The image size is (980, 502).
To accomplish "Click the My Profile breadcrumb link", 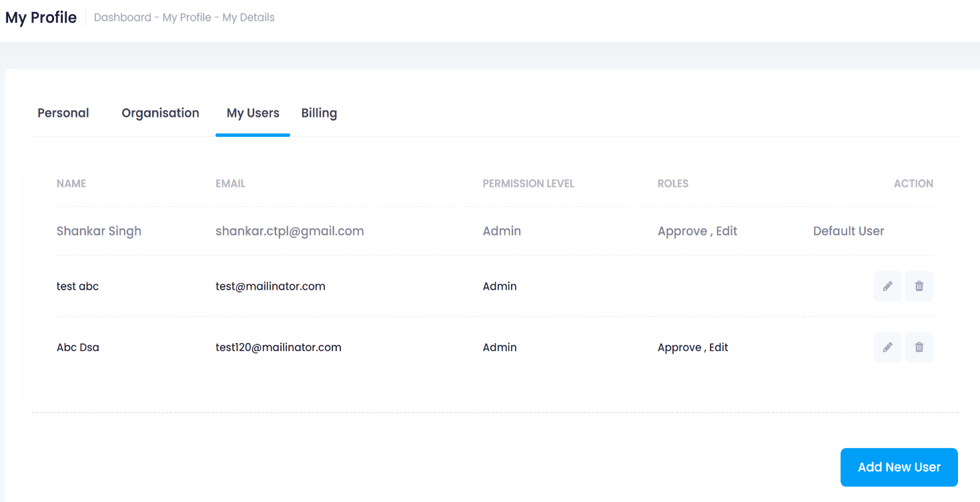I will [x=187, y=17].
